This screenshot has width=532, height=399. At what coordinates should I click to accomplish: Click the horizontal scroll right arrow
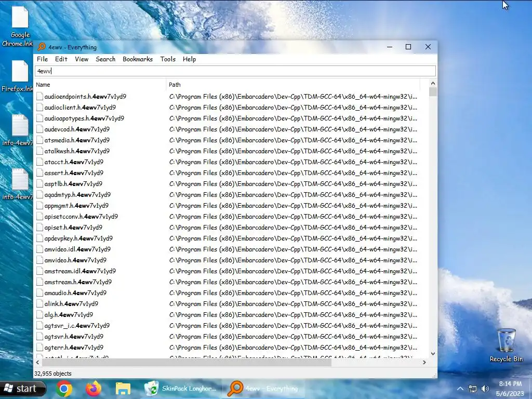pyautogui.click(x=424, y=362)
